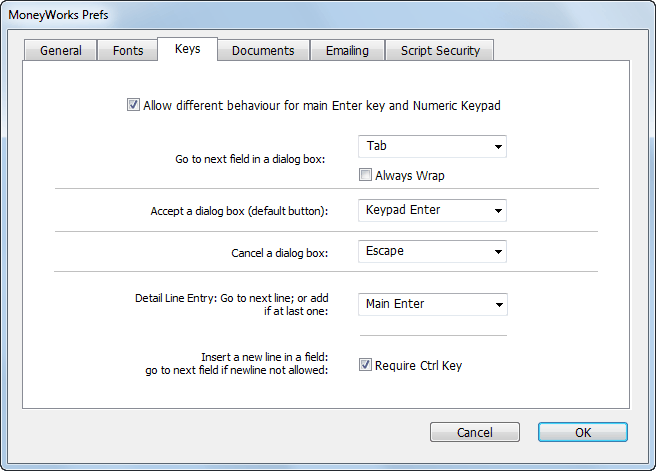Switch to the General tab

tap(61, 51)
